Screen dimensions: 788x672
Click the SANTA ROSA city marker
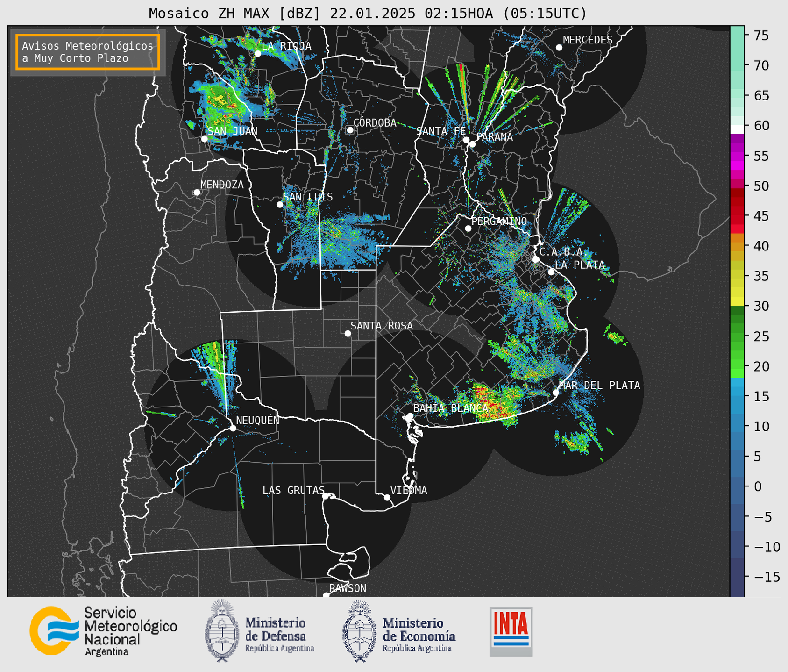[x=348, y=333]
